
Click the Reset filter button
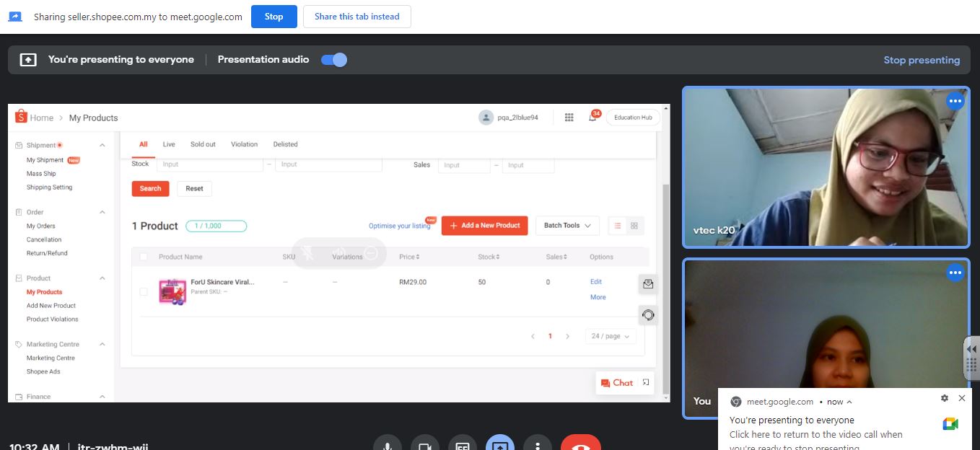194,189
